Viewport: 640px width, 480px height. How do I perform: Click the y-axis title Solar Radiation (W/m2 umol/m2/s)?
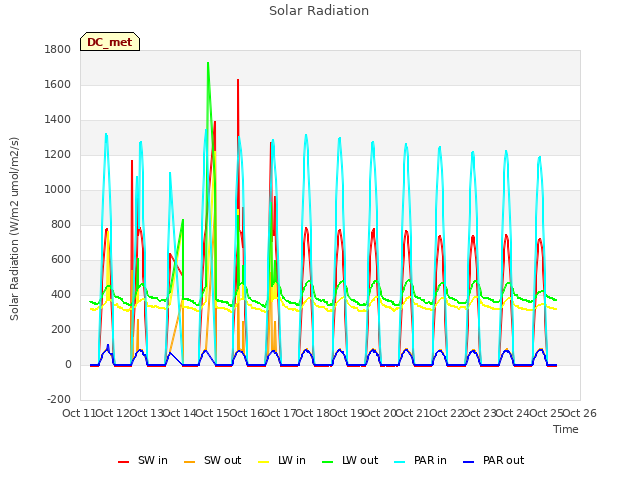(14, 229)
